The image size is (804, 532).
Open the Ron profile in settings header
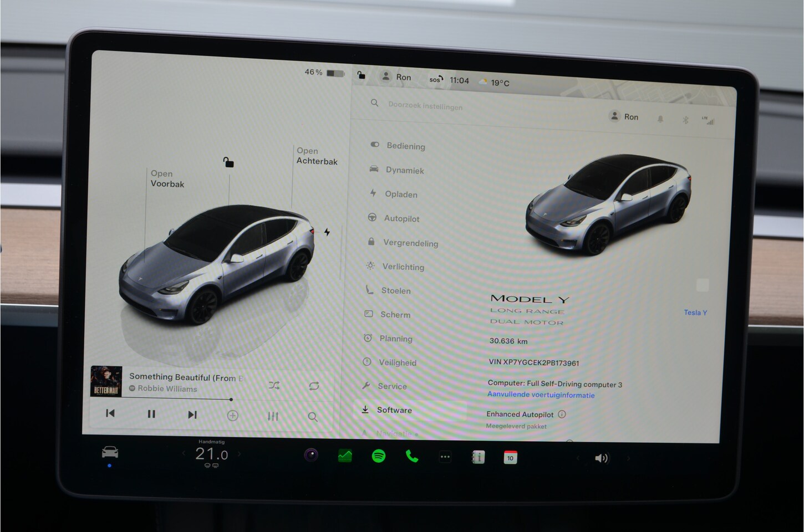pos(624,116)
